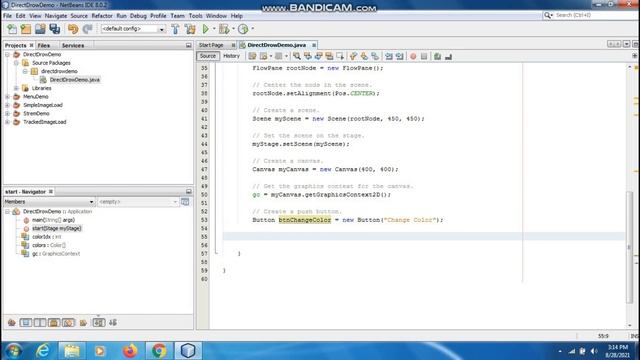Toggle Highlight Search in editor toolbar
The image size is (640, 360).
[329, 56]
